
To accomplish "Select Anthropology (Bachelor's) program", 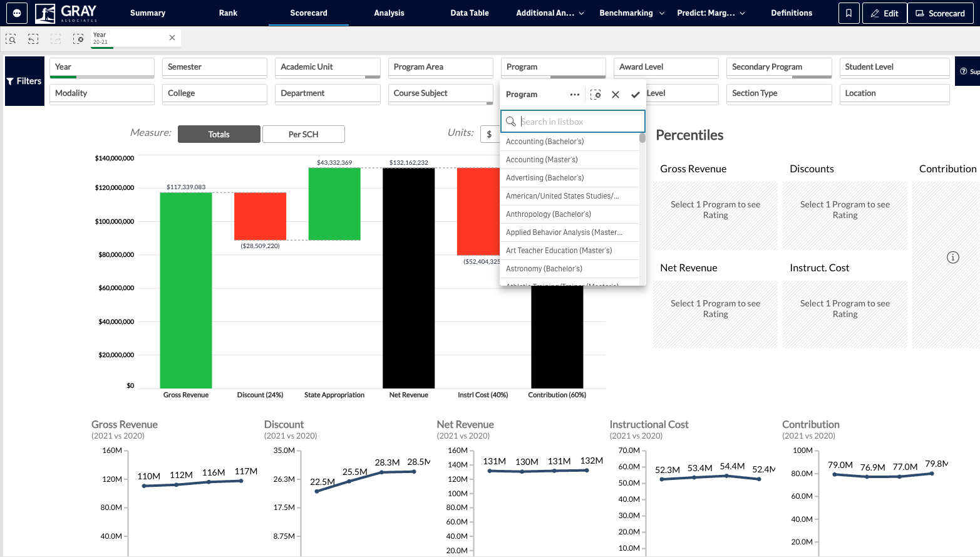I will [x=569, y=214].
